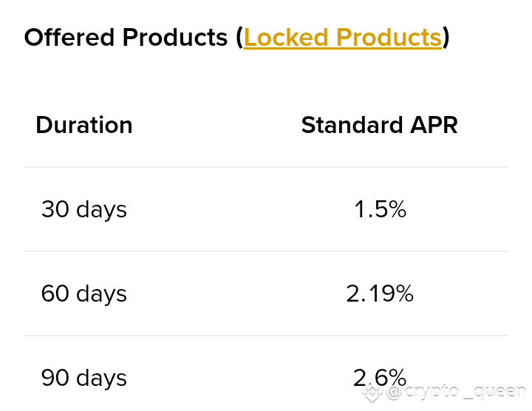532x411 pixels.
Task: Select the Standard APR column header
Action: click(x=379, y=124)
